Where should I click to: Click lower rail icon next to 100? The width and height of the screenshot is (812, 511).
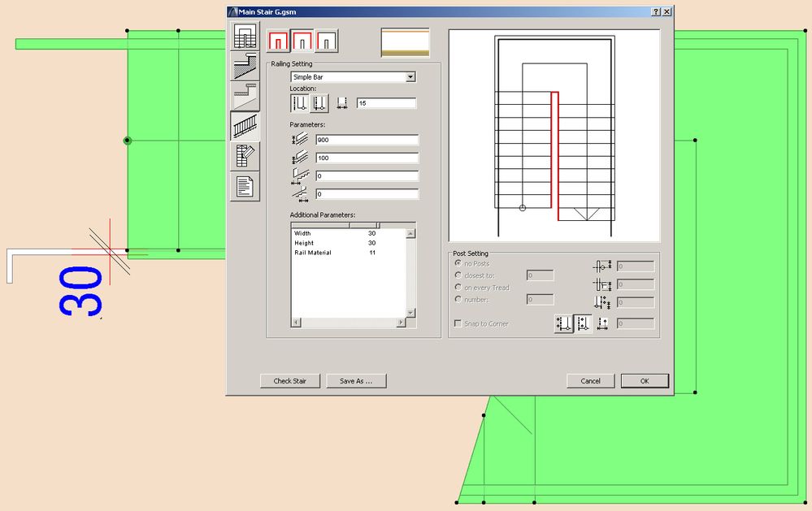point(301,158)
